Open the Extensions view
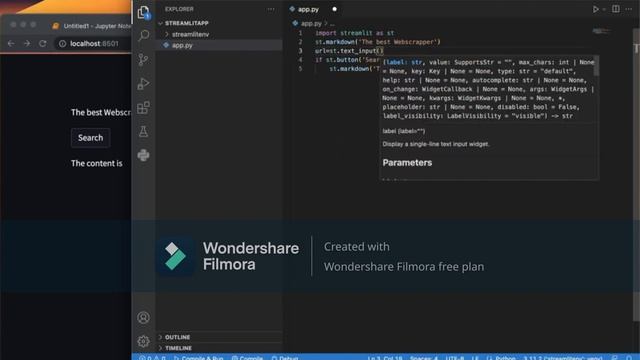 point(143,108)
